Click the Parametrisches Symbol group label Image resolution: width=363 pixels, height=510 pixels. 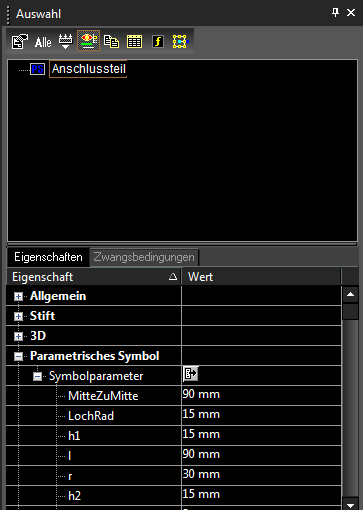pos(95,356)
